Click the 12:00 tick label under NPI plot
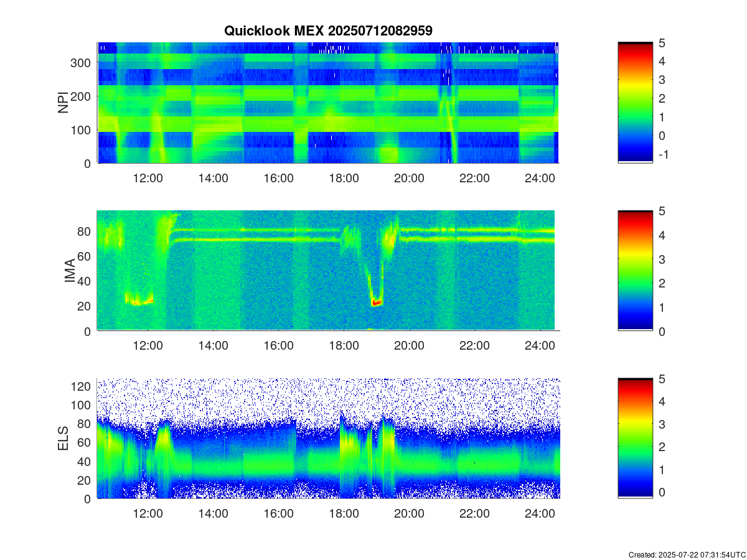The width and height of the screenshot is (747, 560). point(148,178)
